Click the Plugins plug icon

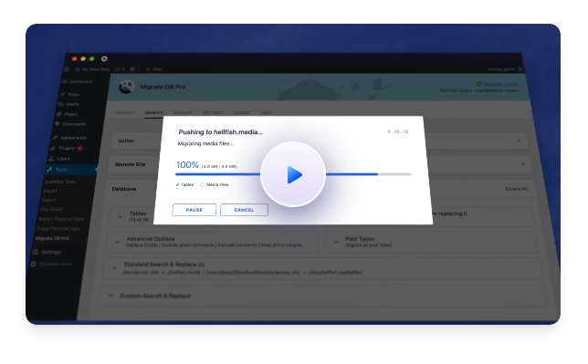tap(53, 148)
